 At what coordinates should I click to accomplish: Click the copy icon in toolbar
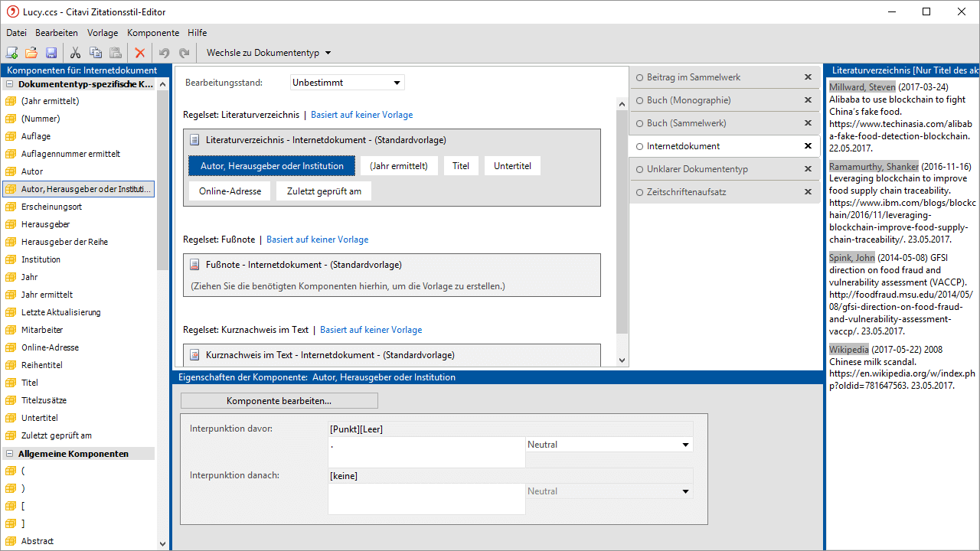click(95, 53)
